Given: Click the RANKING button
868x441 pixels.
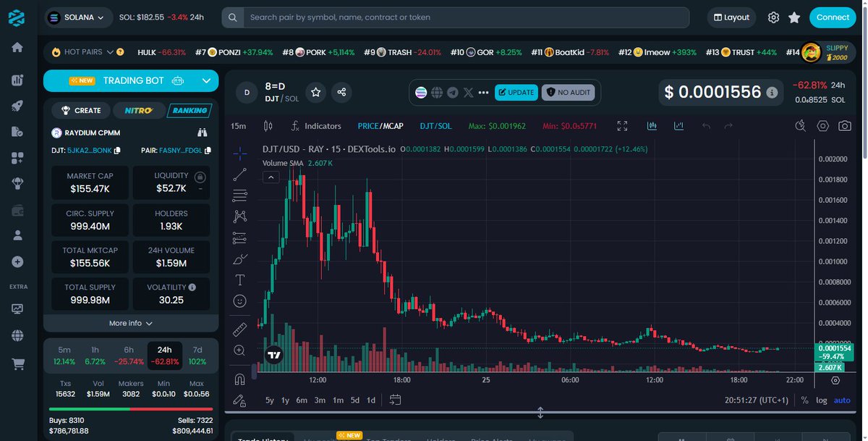Looking at the screenshot, I should [190, 111].
